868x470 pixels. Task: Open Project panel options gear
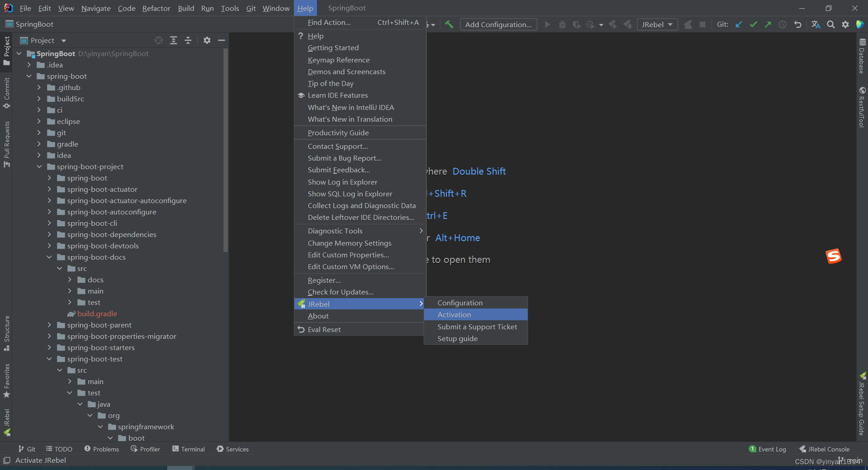click(207, 40)
